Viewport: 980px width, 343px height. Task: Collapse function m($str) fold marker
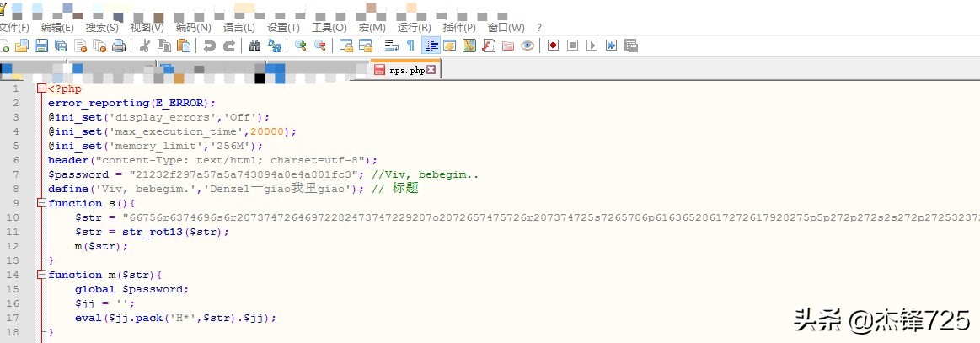(x=42, y=275)
